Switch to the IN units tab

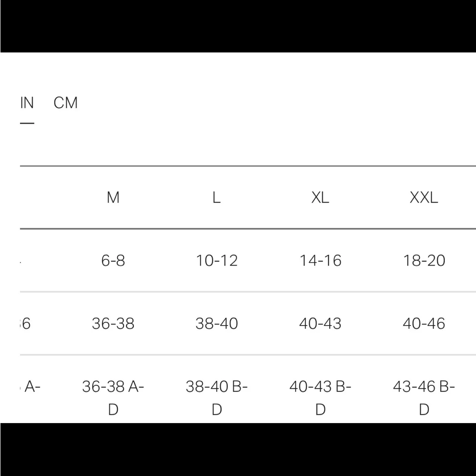[27, 103]
